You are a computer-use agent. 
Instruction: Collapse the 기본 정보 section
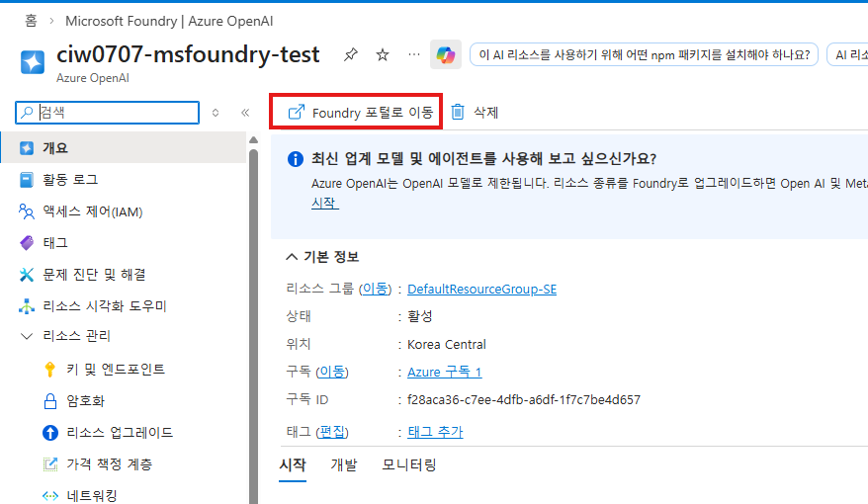[x=292, y=257]
